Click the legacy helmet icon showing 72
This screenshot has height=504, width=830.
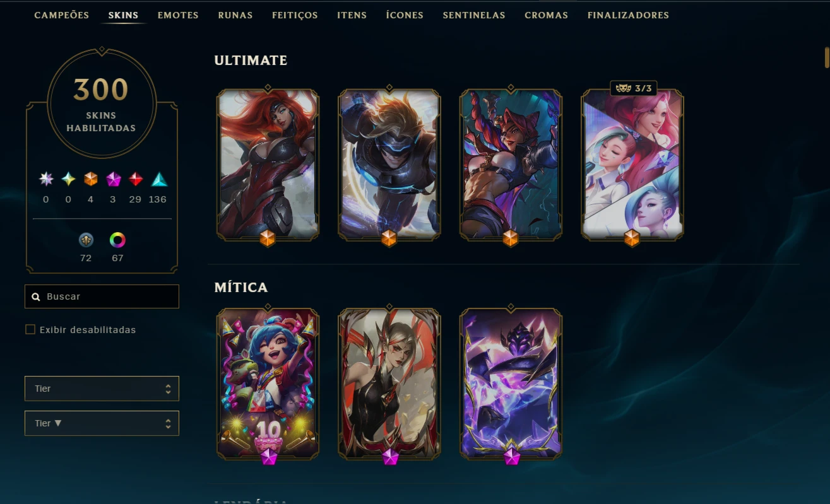[86, 240]
